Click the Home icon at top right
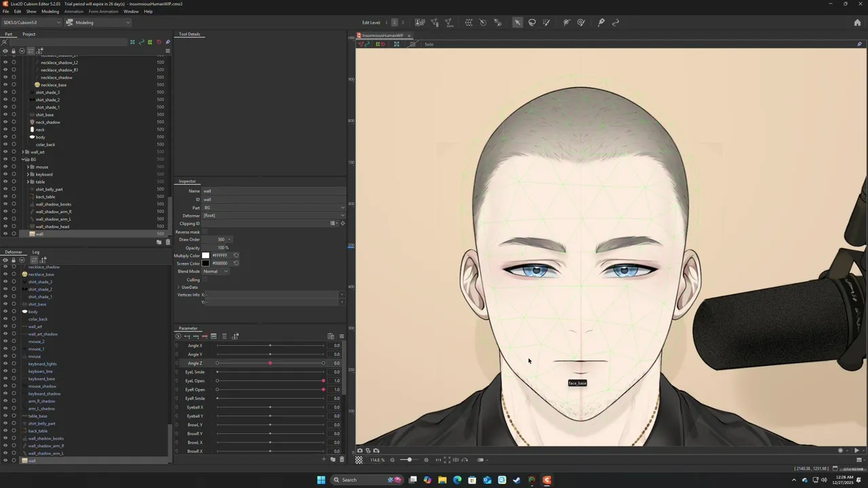868x488 pixels. point(858,22)
